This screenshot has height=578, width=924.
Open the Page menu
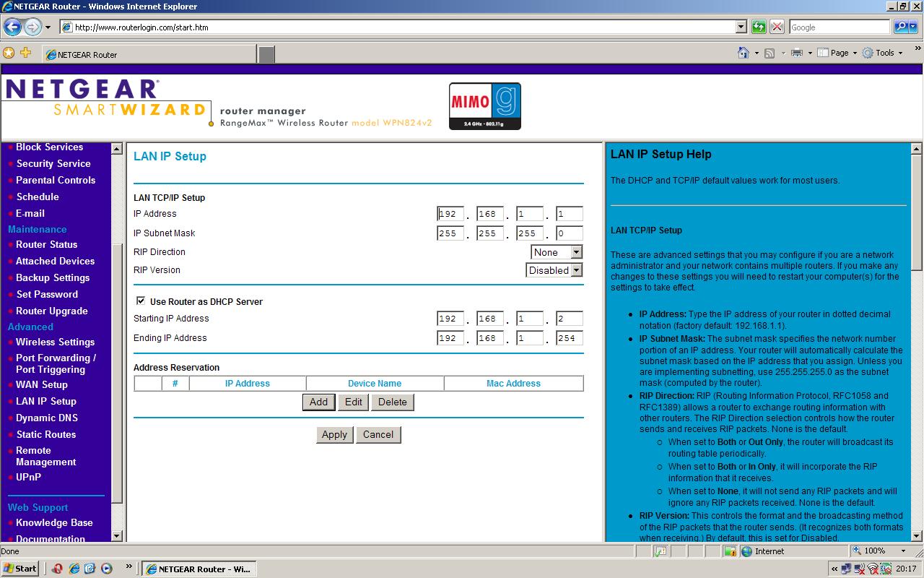coord(837,53)
